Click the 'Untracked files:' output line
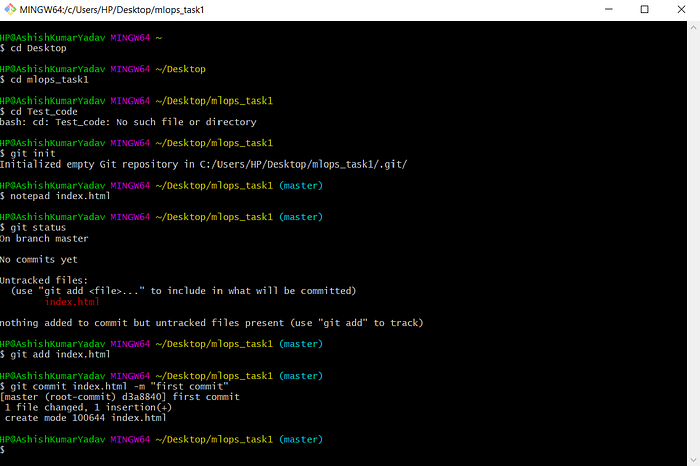The width and height of the screenshot is (700, 466). click(x=44, y=280)
